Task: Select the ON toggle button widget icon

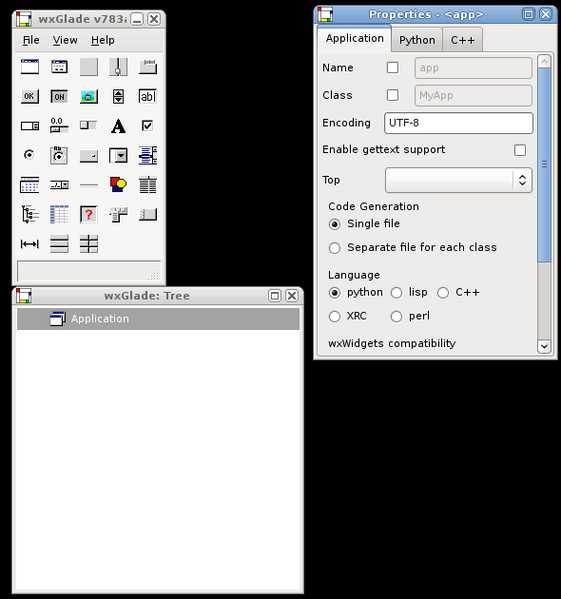Action: tap(59, 96)
